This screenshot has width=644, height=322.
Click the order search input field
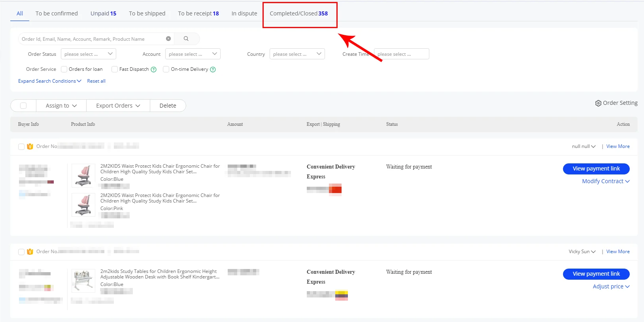pyautogui.click(x=93, y=39)
